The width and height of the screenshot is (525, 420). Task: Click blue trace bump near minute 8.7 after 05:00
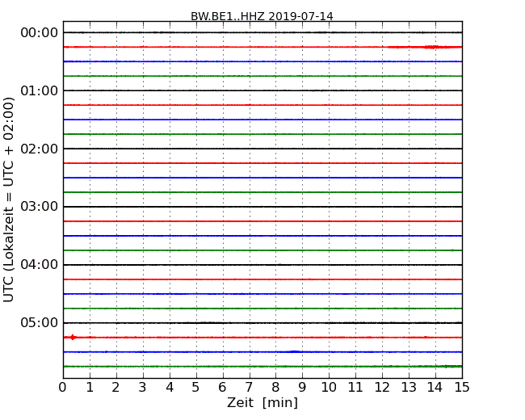pos(294,351)
